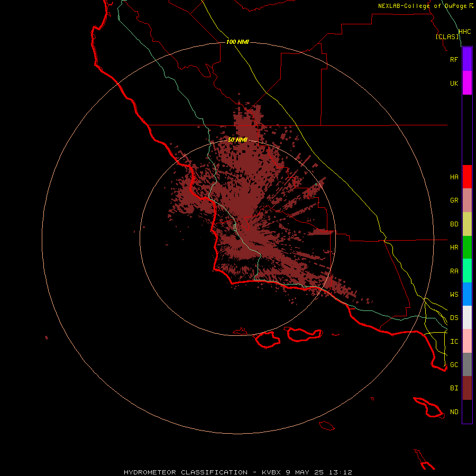Image resolution: width=476 pixels, height=476 pixels.
Task: Click the RF legend label
Action: point(454,59)
